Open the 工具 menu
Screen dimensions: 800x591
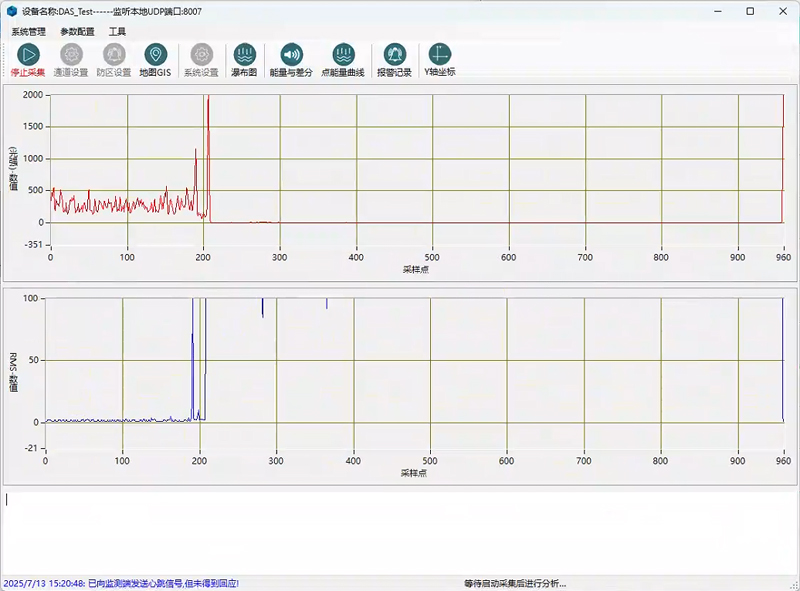click(x=117, y=32)
